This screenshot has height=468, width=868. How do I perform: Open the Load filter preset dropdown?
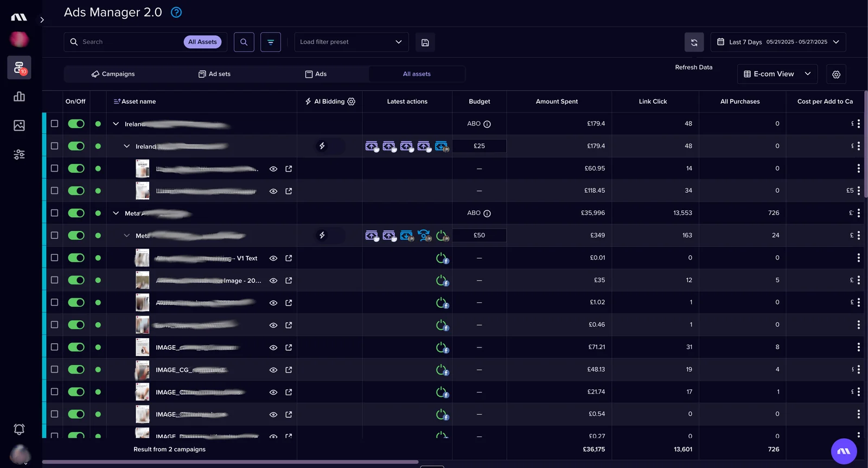click(352, 42)
